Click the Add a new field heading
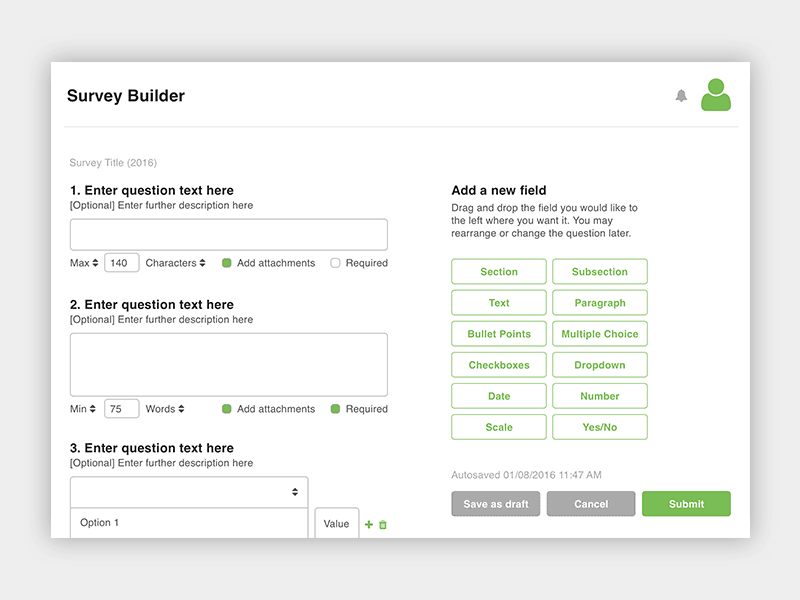Screen dimensions: 800x600 tap(499, 190)
